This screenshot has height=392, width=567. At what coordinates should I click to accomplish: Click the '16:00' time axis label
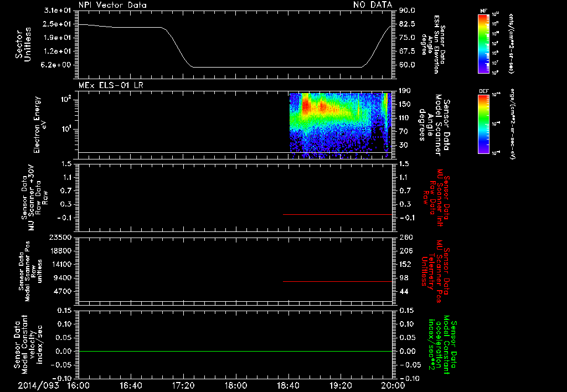pyautogui.click(x=79, y=385)
